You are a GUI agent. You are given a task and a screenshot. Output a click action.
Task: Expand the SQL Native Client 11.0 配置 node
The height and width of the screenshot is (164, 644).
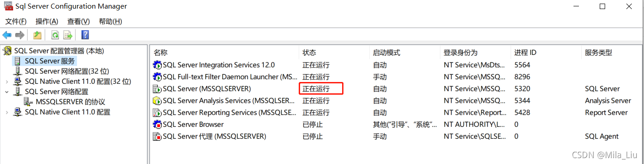pyautogui.click(x=6, y=112)
